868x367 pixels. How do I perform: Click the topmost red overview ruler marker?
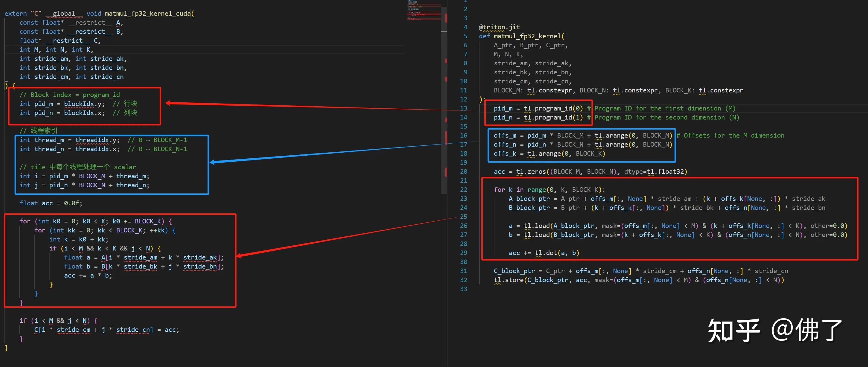click(x=446, y=18)
